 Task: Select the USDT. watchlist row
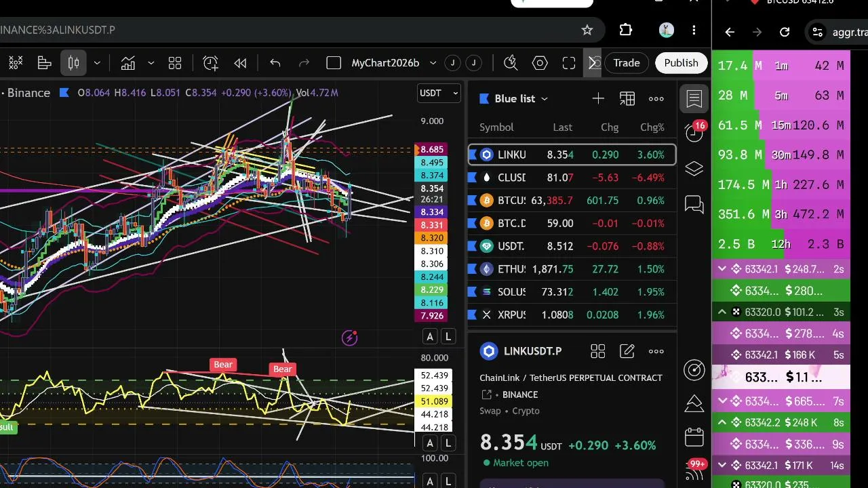point(572,246)
